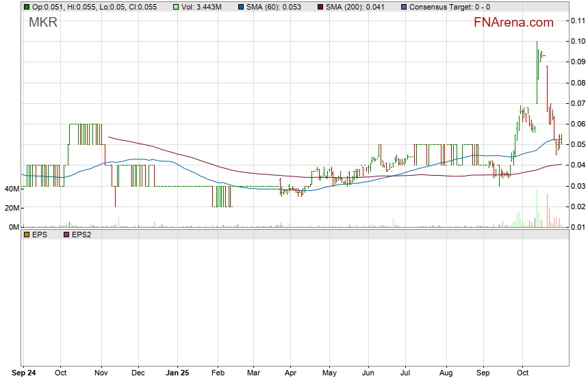The image size is (588, 387).
Task: Select the Jan 25 date on the time axis
Action: (178, 374)
